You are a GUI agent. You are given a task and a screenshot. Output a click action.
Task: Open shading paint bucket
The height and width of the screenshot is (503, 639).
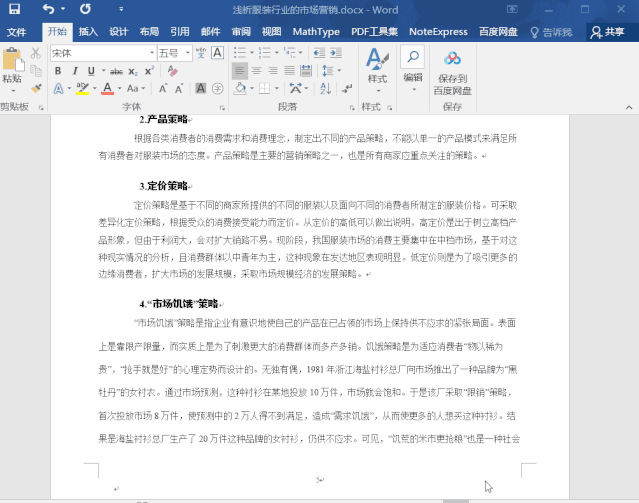click(x=240, y=88)
